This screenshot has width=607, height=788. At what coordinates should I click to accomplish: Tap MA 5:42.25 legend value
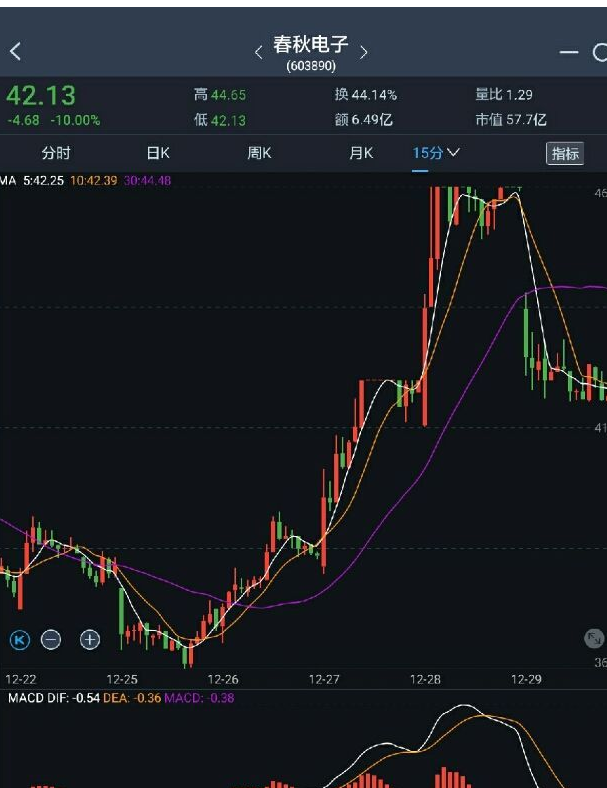click(x=44, y=180)
